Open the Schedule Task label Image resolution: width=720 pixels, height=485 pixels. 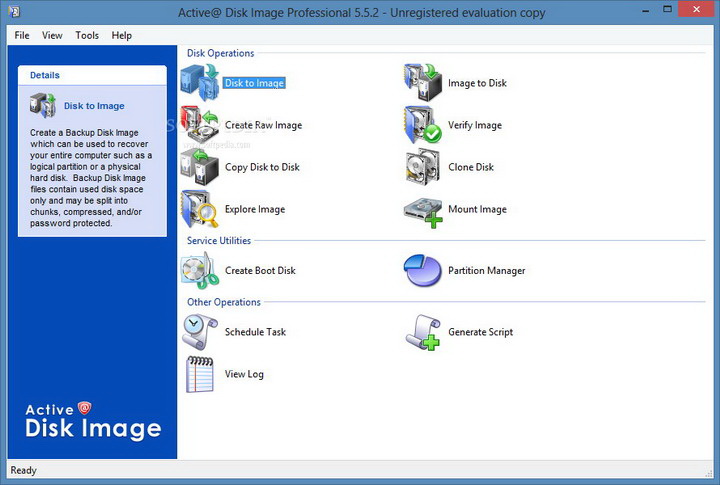coord(255,332)
